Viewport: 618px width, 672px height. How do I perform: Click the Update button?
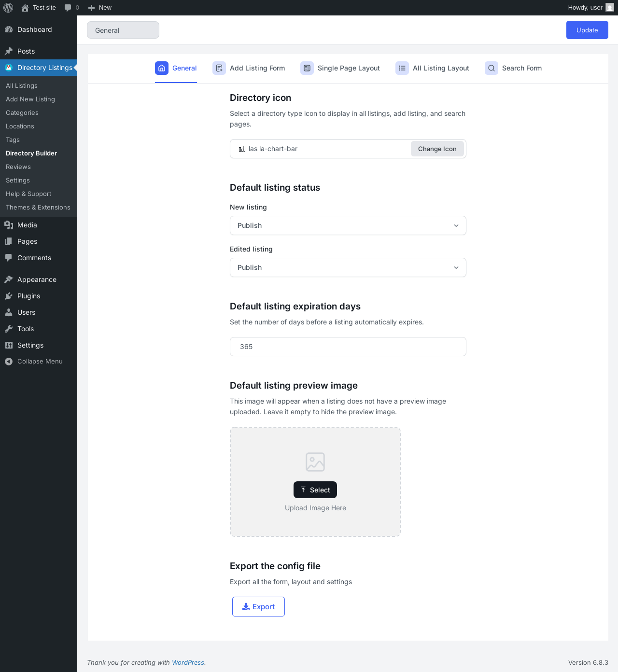click(x=587, y=30)
